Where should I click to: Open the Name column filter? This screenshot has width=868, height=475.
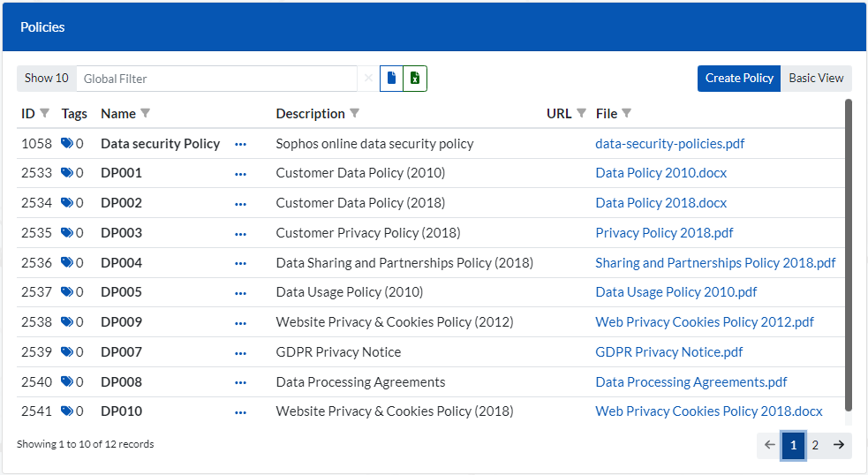click(x=146, y=114)
